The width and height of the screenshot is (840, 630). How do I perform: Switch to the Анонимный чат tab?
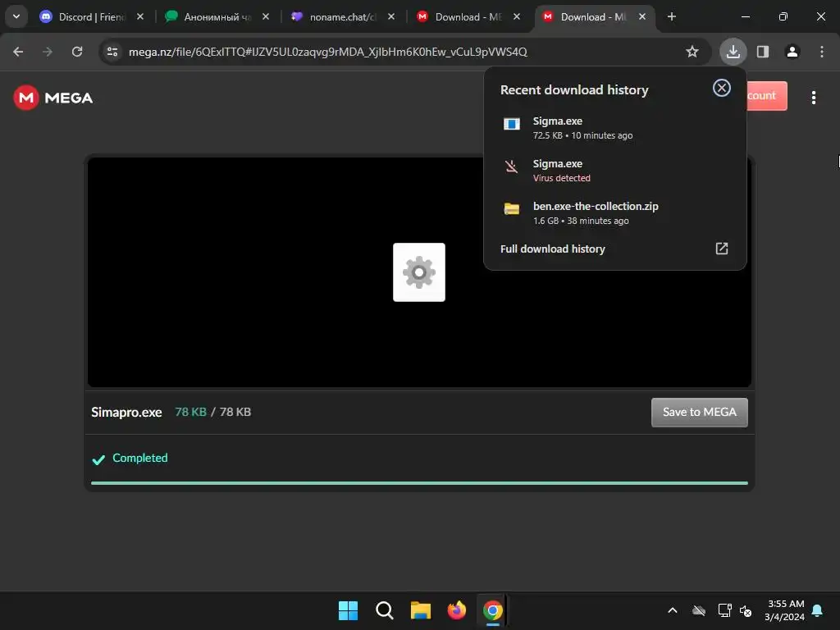(217, 16)
